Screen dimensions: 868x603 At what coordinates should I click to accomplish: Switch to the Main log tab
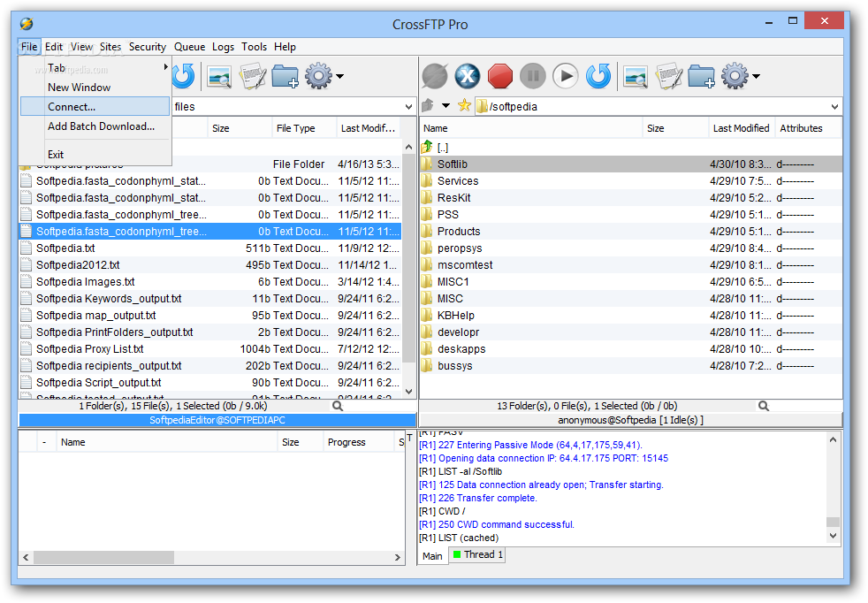click(432, 555)
